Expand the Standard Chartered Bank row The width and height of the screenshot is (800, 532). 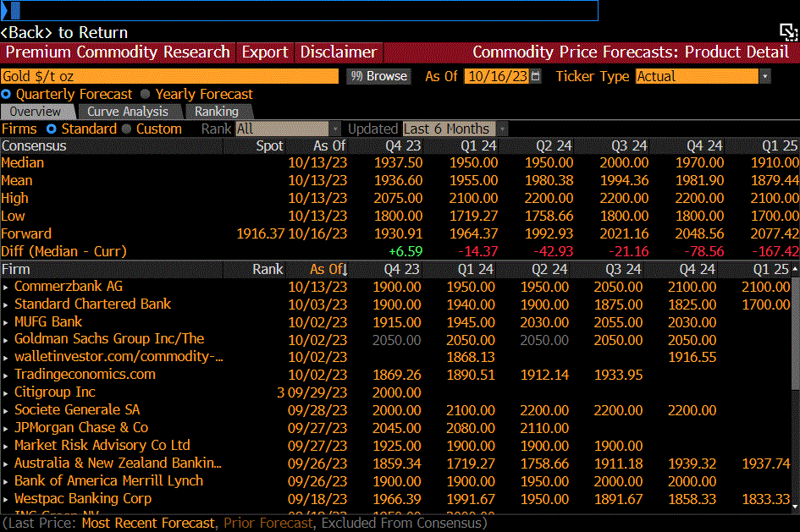point(6,305)
